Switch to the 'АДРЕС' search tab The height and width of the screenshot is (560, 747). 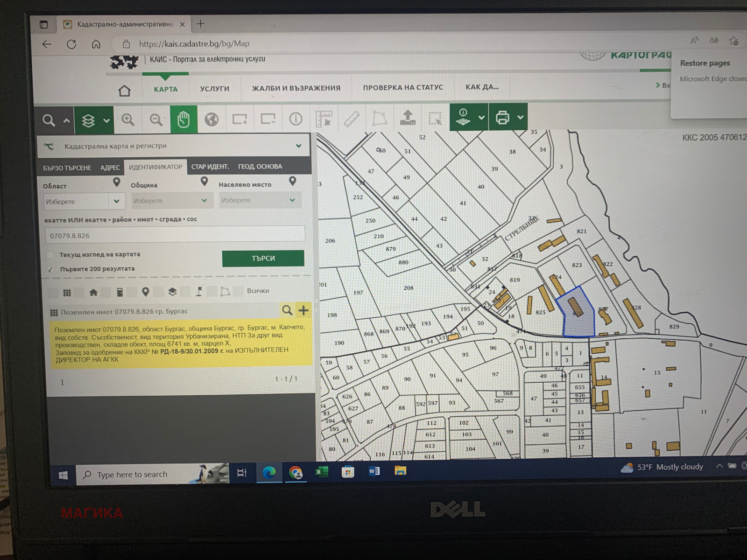point(110,168)
